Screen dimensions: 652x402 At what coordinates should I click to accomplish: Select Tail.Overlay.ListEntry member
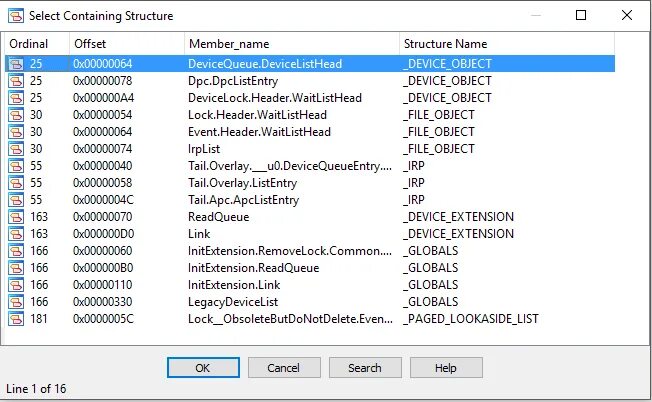pos(242,183)
